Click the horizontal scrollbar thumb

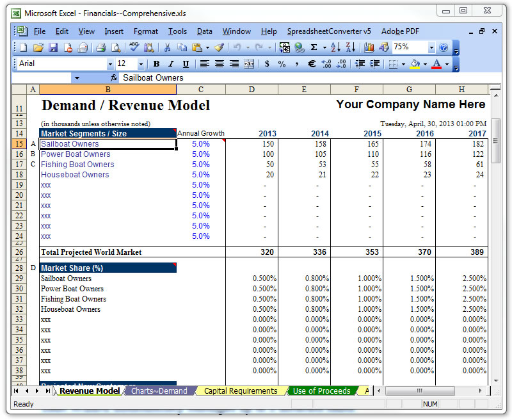[420, 391]
